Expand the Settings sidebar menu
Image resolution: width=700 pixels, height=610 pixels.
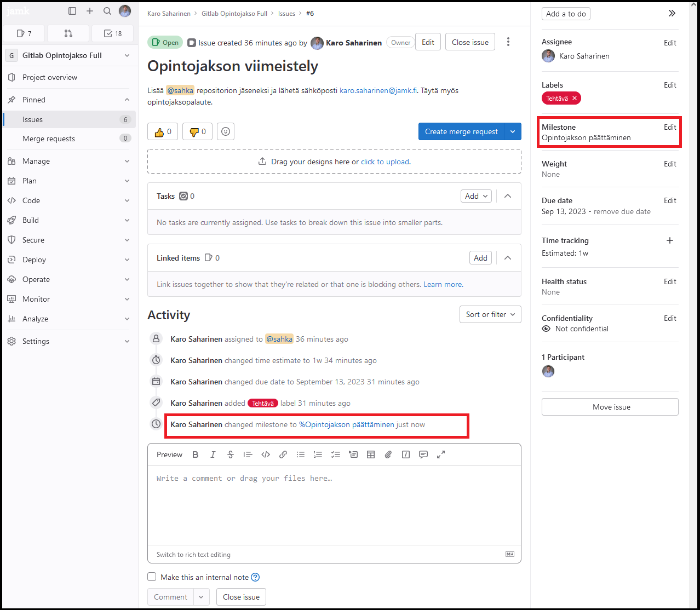click(69, 341)
